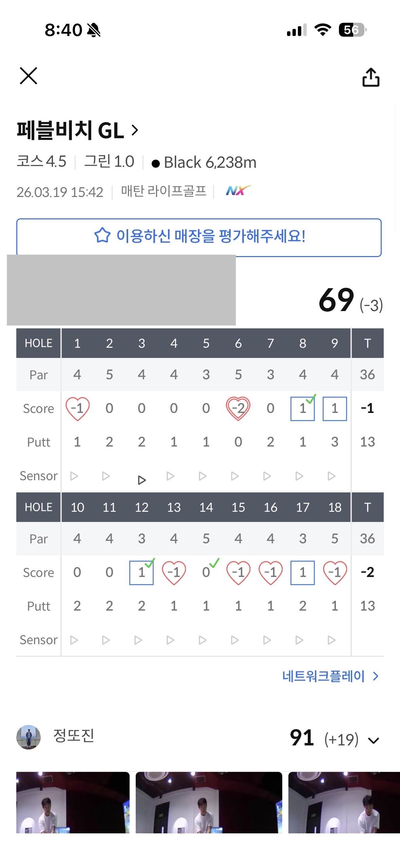The width and height of the screenshot is (400, 868).
Task: Open the 페블비치 GL course details chevron
Action: point(135,130)
